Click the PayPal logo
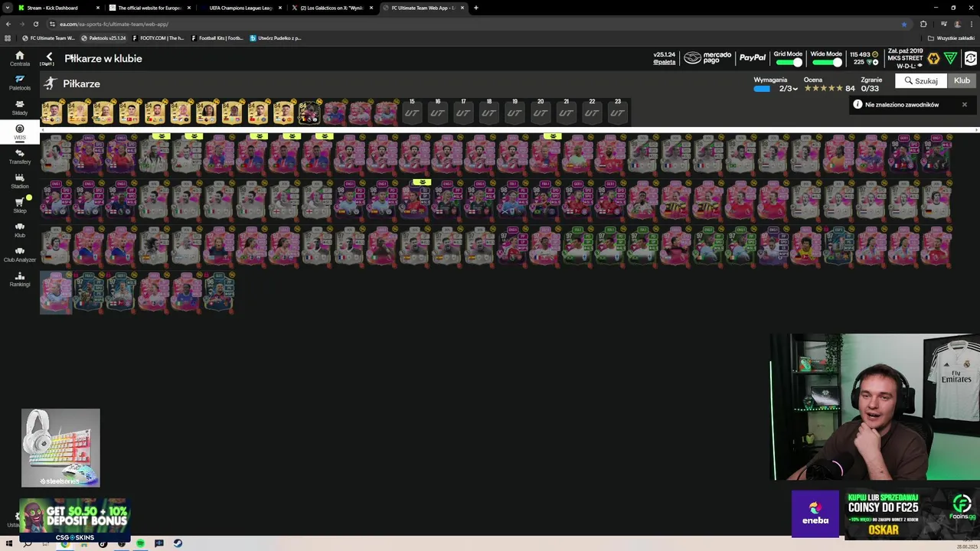Image resolution: width=980 pixels, height=551 pixels. [x=752, y=58]
